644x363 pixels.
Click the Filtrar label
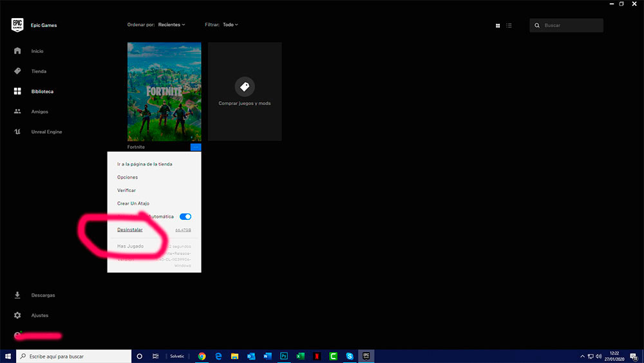click(212, 25)
